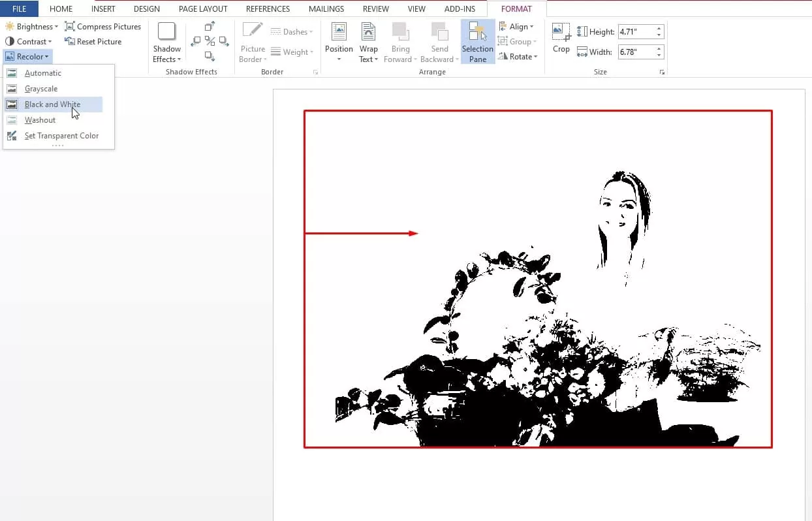Screen dimensions: 812x521
Task: Select the Crop tool
Action: pos(561,38)
